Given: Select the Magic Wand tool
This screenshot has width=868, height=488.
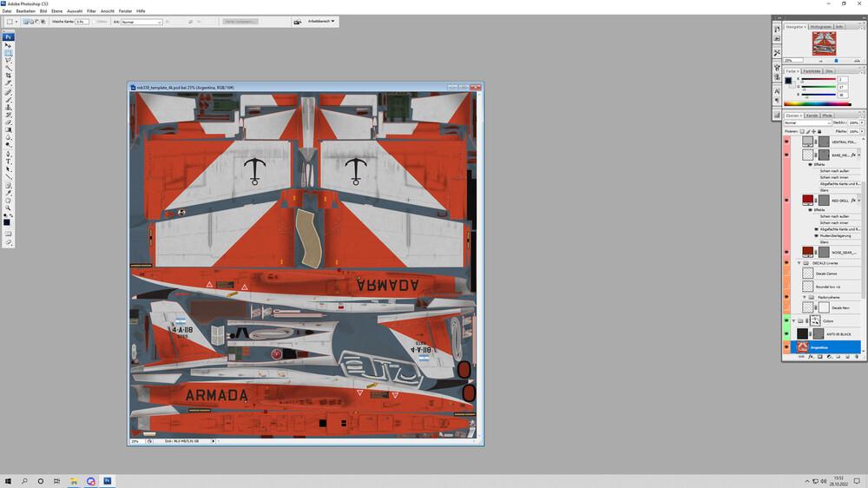Looking at the screenshot, I should (x=8, y=68).
